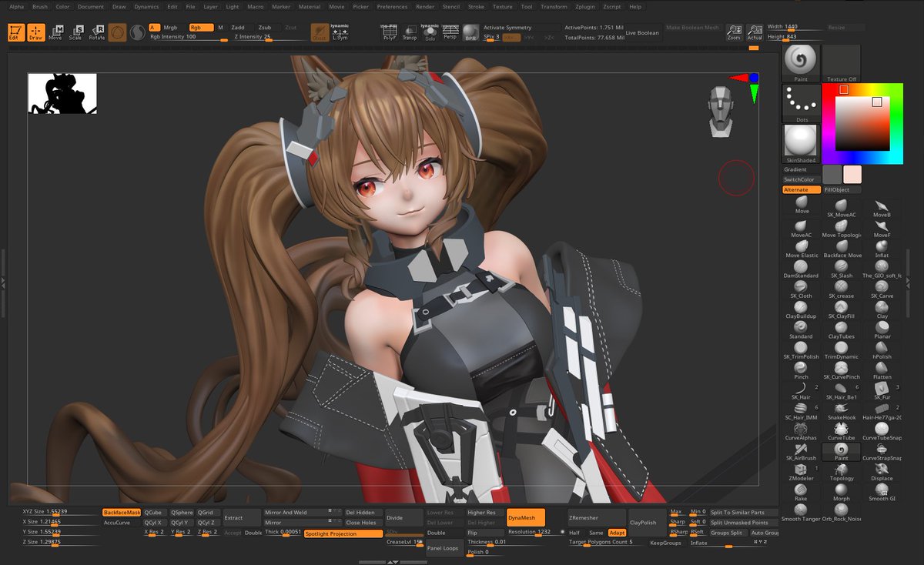Click the ZRemesher button
Image resolution: width=924 pixels, height=565 pixels.
(x=597, y=517)
